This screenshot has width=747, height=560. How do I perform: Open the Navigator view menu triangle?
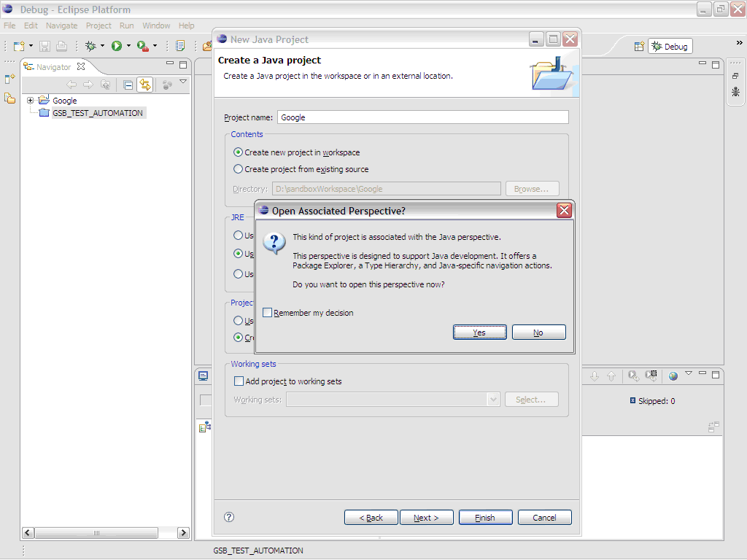click(x=183, y=82)
